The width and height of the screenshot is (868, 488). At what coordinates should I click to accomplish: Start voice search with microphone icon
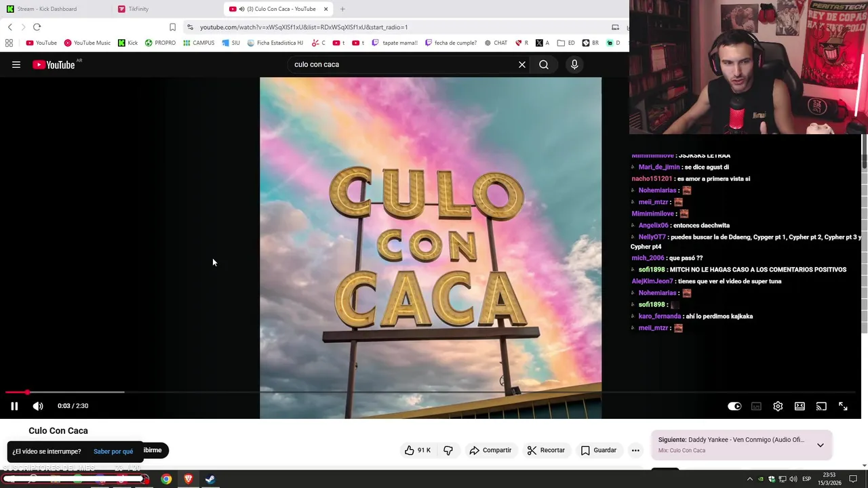pyautogui.click(x=574, y=64)
